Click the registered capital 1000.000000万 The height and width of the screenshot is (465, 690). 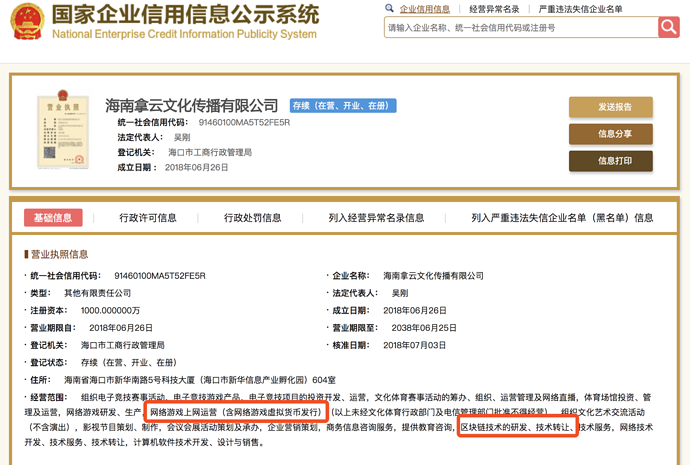[110, 311]
